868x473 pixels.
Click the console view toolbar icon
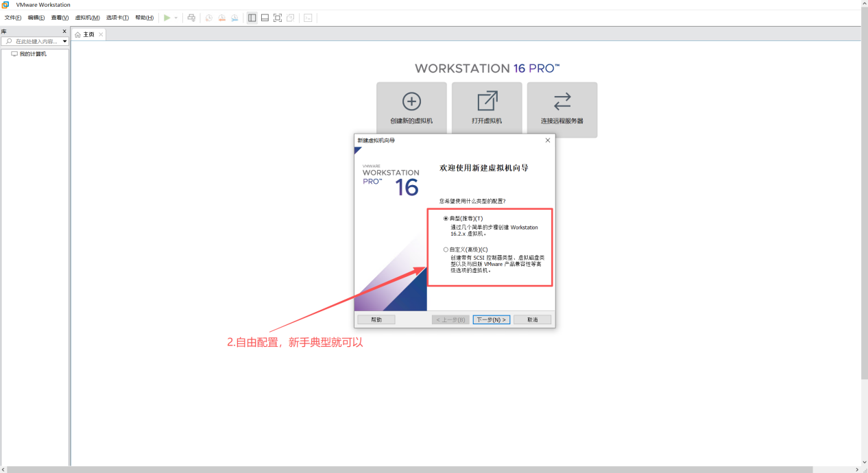point(308,18)
